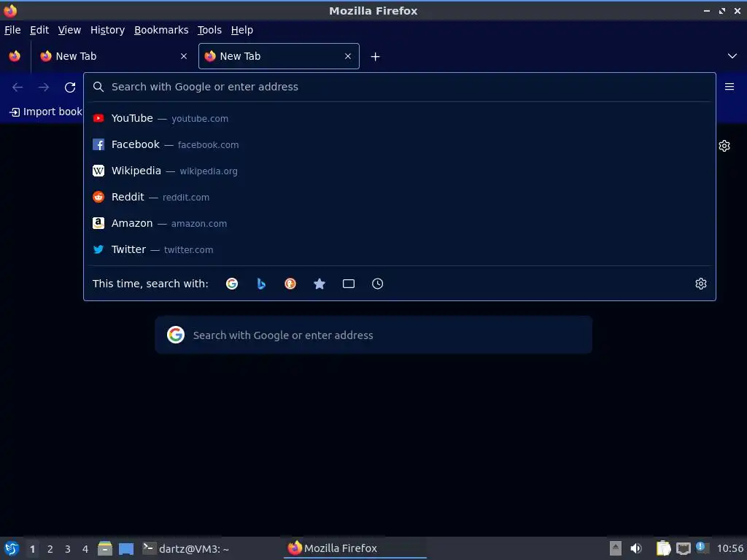Choose Wikipedia suggestion wikipedia.org
This screenshot has width=747, height=560.
click(x=399, y=171)
